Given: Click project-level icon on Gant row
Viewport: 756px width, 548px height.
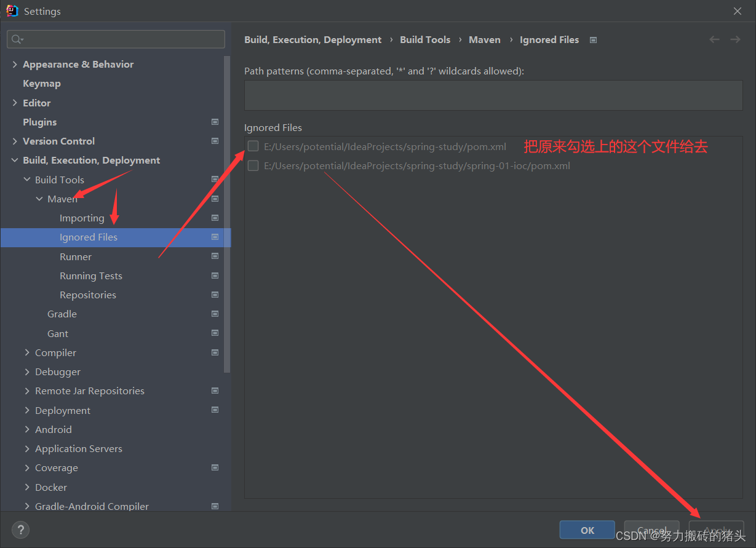Looking at the screenshot, I should pos(215,333).
